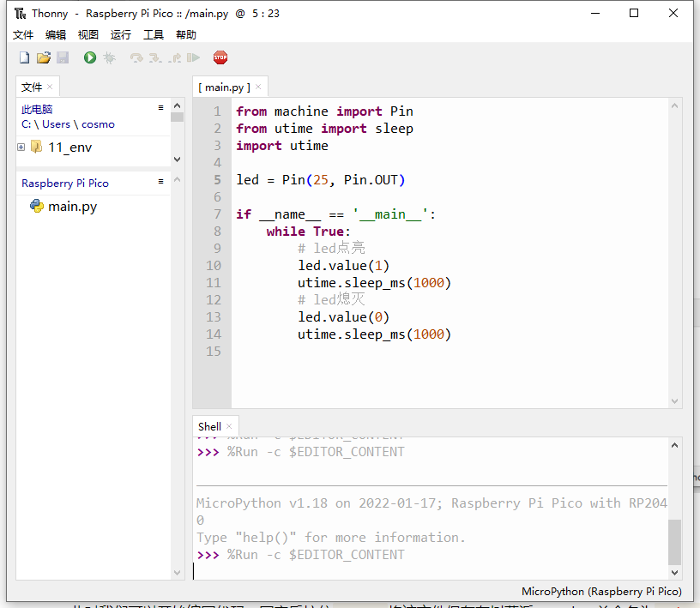Debug current script with the bug icon

[110, 57]
